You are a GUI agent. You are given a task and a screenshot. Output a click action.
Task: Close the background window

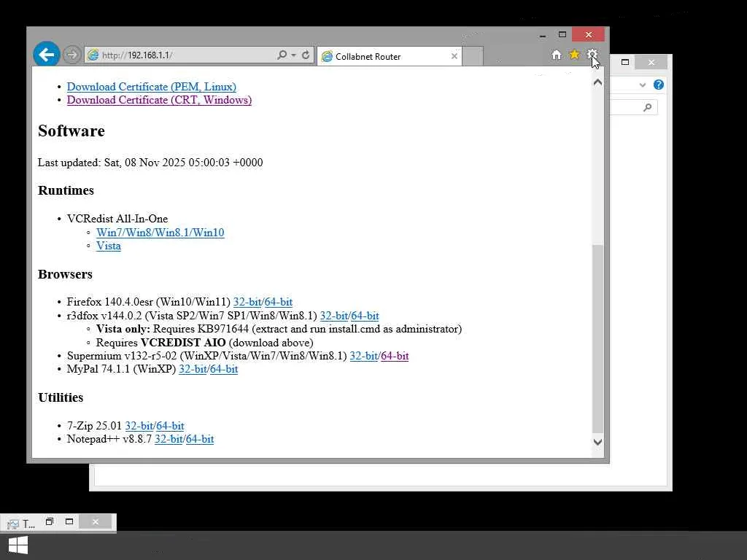[x=651, y=62]
